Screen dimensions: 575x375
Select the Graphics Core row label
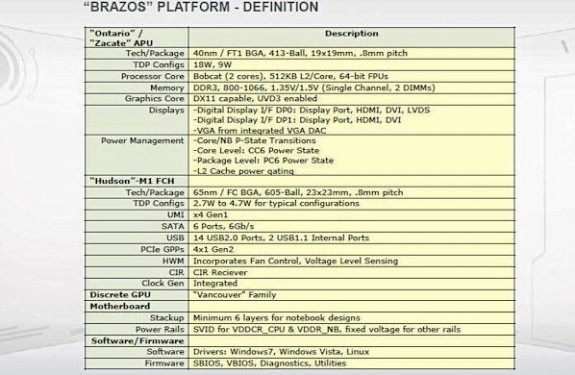point(154,99)
